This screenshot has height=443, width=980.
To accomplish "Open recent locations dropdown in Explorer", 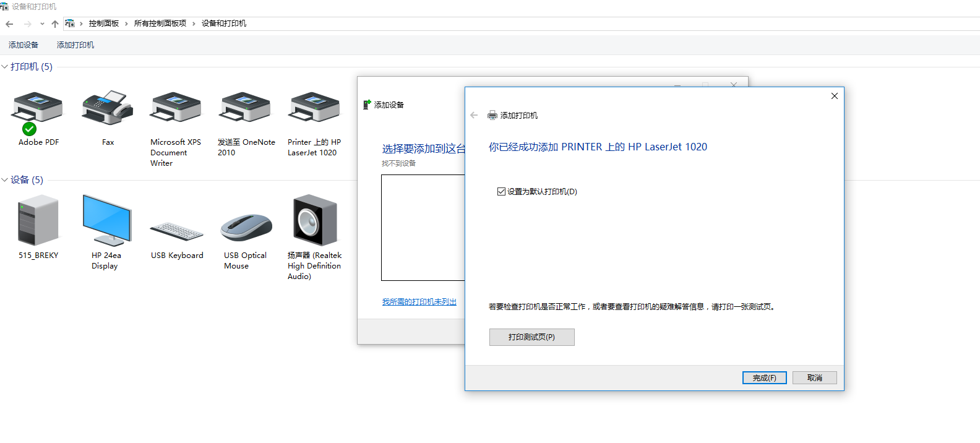I will [42, 24].
